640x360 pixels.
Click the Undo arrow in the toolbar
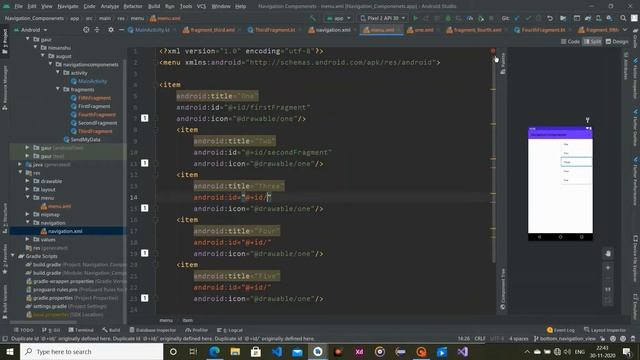pyautogui.click(x=550, y=18)
